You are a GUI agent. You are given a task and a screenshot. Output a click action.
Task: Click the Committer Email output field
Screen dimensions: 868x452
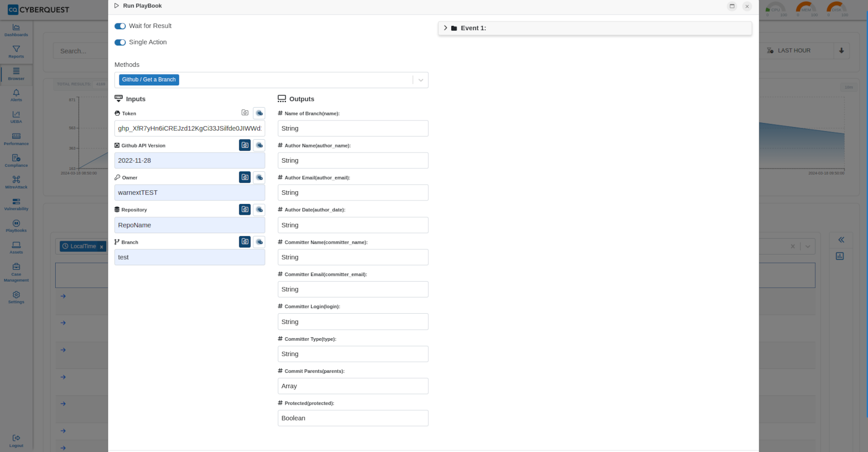click(x=353, y=289)
